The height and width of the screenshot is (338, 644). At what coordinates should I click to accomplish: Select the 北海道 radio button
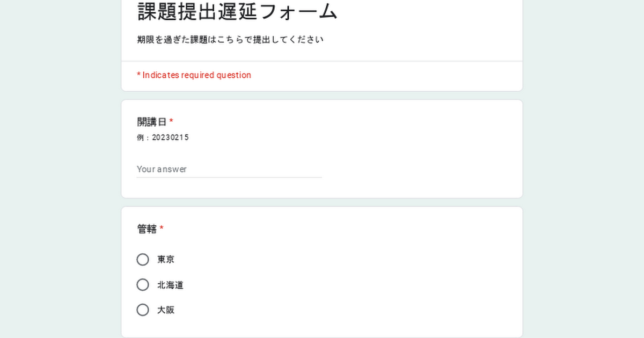(x=142, y=284)
